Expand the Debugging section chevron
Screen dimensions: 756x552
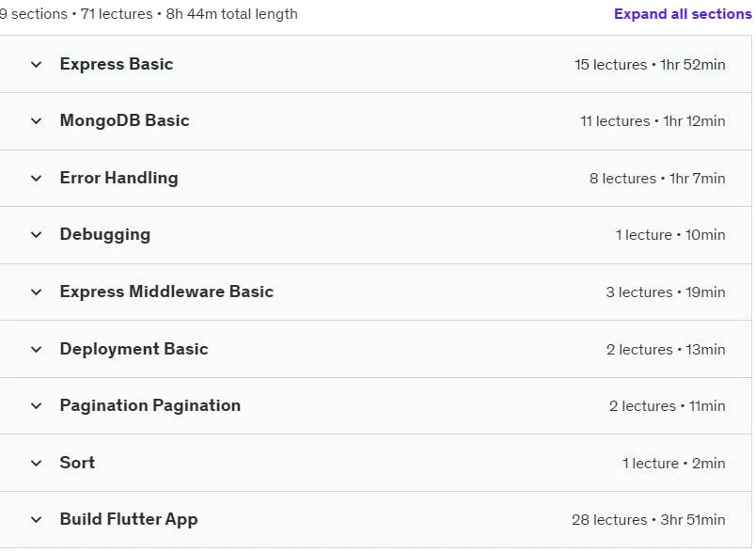click(36, 235)
